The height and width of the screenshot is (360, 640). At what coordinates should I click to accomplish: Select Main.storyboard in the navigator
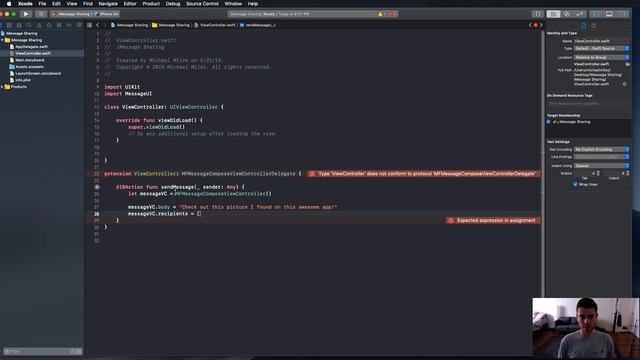[29, 60]
